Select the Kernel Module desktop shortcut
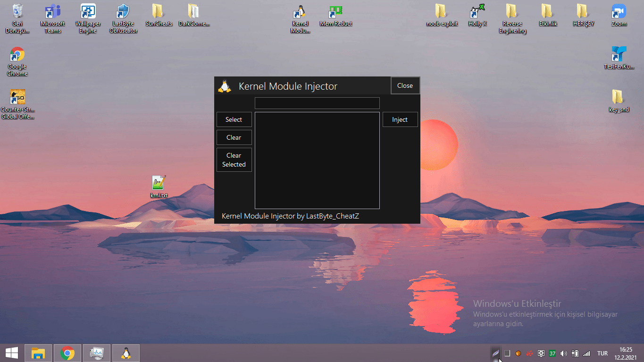The height and width of the screenshot is (362, 644). click(300, 18)
